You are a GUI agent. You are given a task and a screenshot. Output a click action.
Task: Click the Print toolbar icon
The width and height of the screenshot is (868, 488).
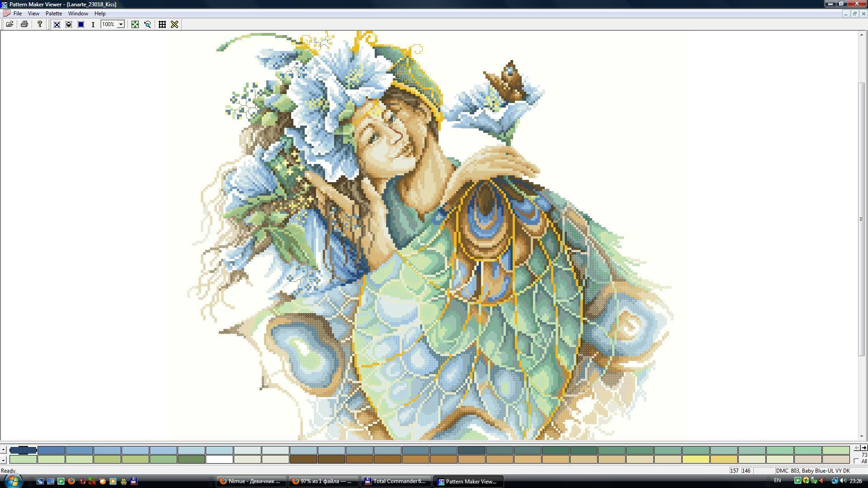pyautogui.click(x=24, y=24)
